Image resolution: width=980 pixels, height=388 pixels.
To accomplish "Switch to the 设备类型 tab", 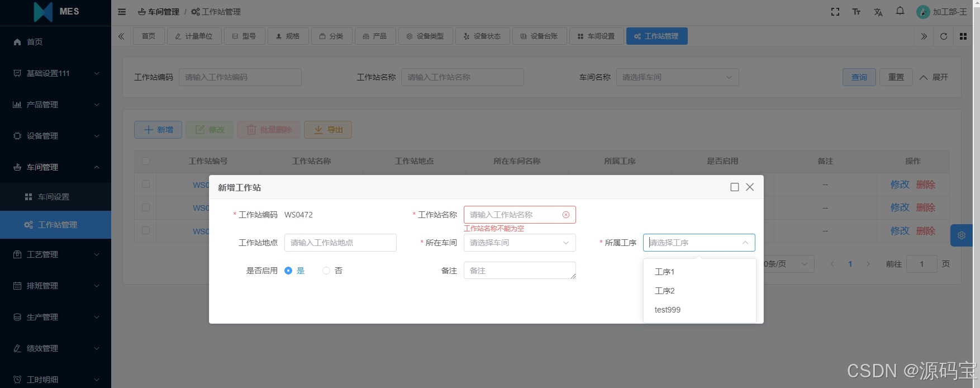I will (x=425, y=36).
